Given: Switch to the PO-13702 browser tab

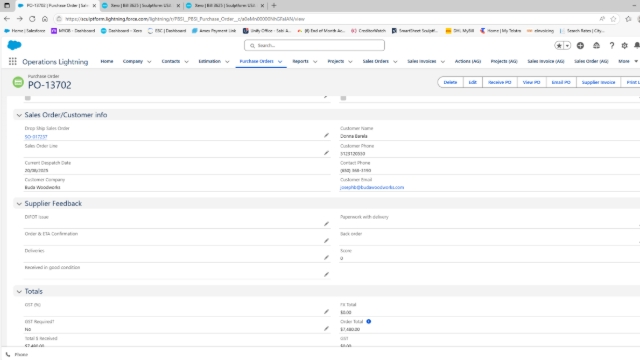Looking at the screenshot, I should click(x=57, y=6).
